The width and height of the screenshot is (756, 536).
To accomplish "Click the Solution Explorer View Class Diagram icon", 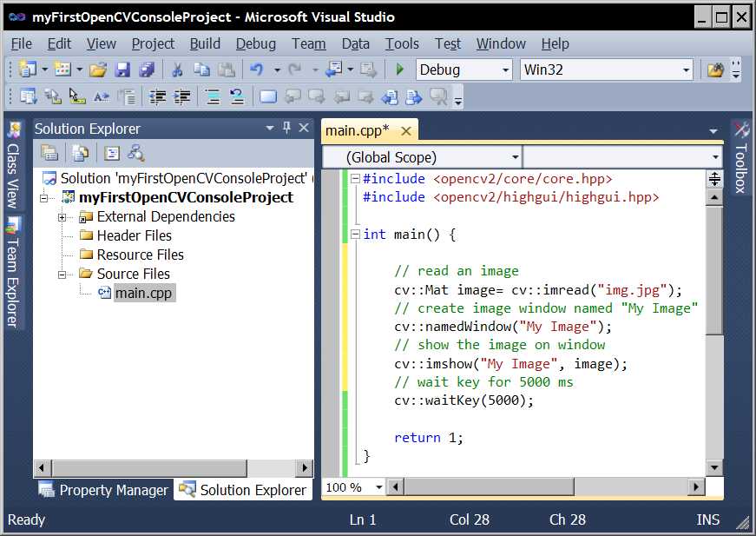I will pyautogui.click(x=136, y=154).
